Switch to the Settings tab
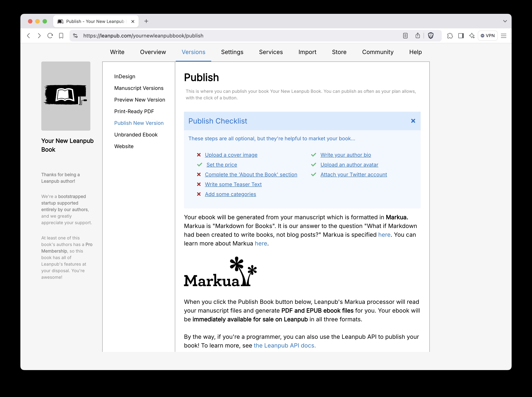 (232, 52)
